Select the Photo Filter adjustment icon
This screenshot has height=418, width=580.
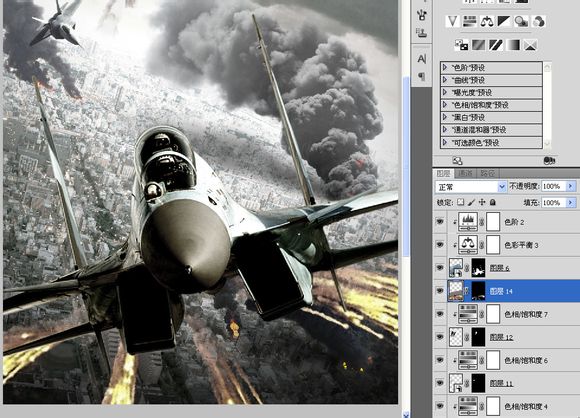point(521,21)
